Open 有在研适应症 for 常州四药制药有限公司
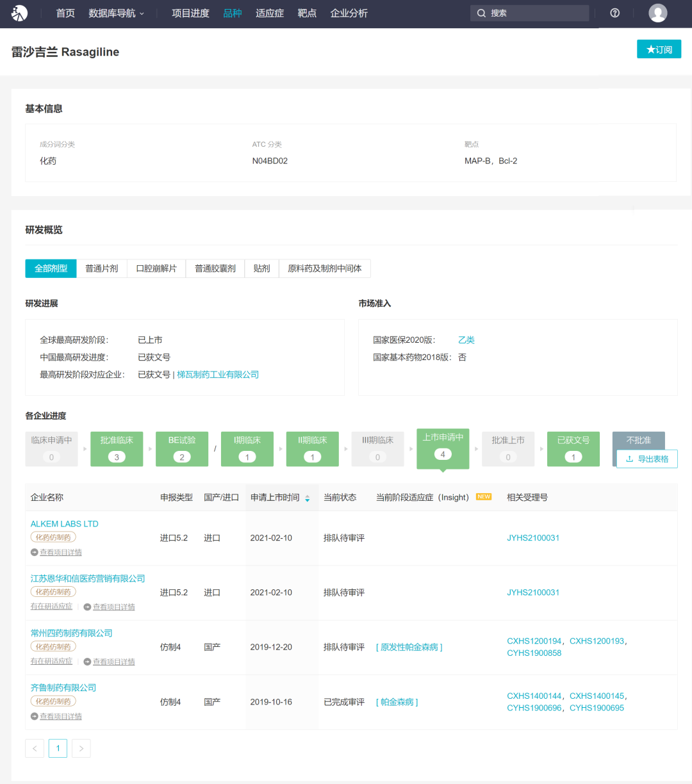 [x=51, y=661]
